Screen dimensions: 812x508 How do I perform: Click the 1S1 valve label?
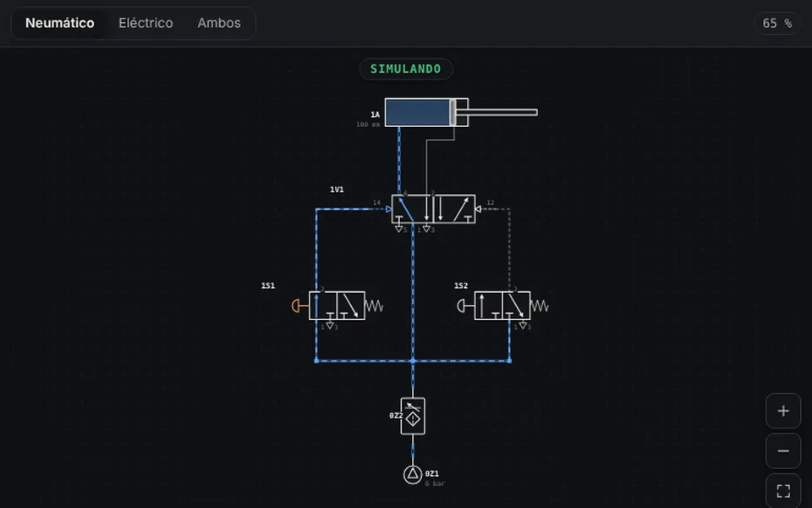[x=268, y=285]
